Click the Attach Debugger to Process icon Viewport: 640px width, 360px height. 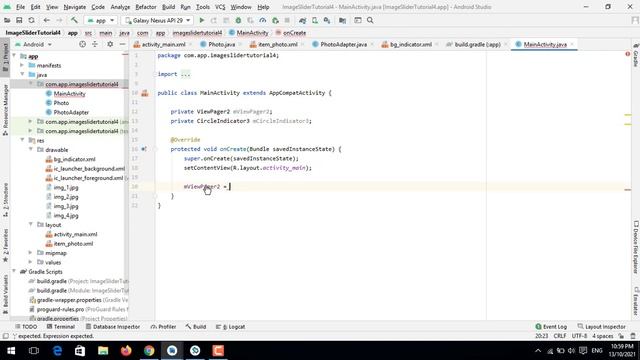click(x=276, y=20)
